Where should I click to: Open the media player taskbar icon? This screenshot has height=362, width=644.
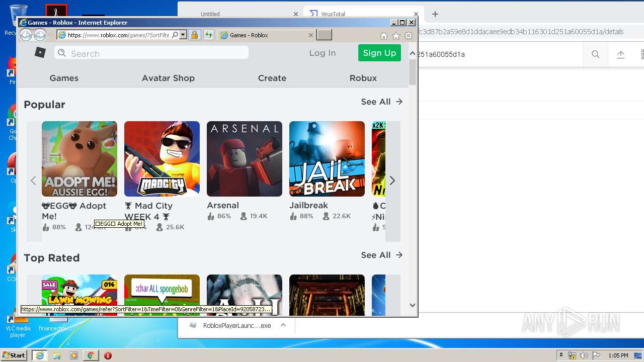[x=74, y=355]
